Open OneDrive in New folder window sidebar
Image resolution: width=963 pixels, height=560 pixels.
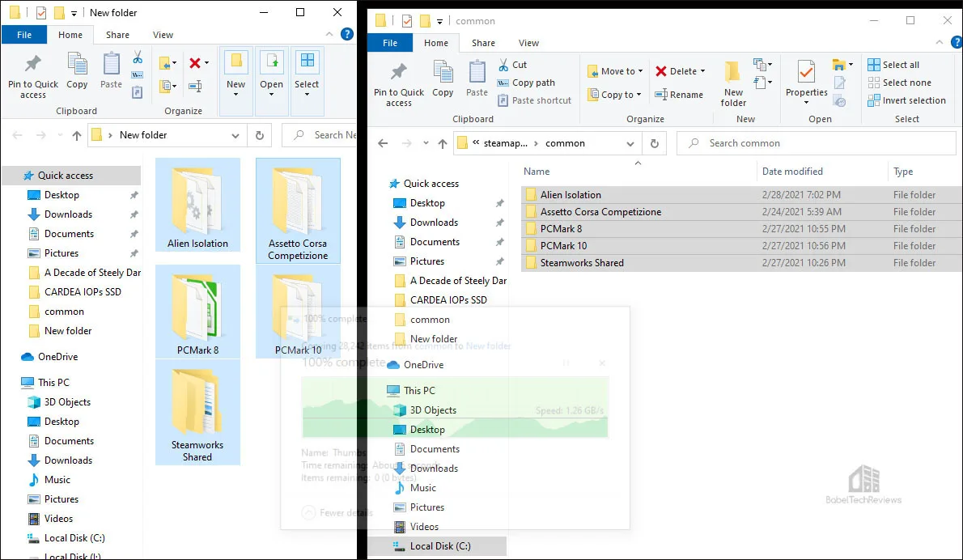(x=49, y=357)
